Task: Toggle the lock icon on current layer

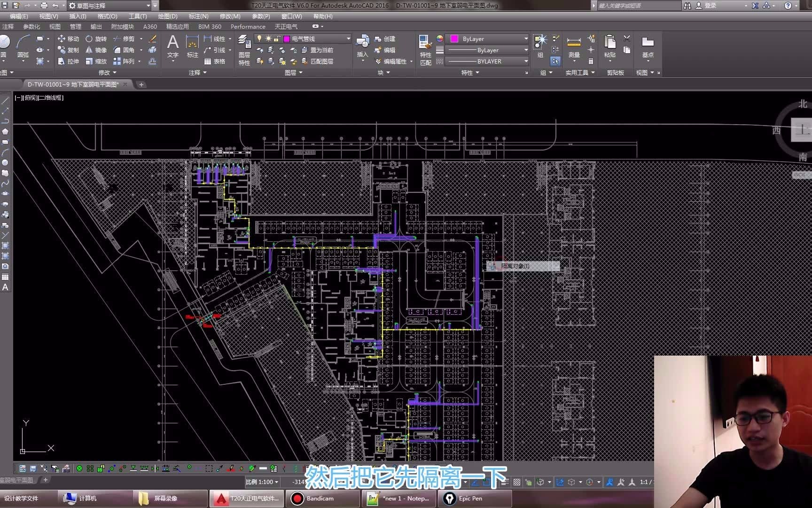Action: tap(277, 39)
